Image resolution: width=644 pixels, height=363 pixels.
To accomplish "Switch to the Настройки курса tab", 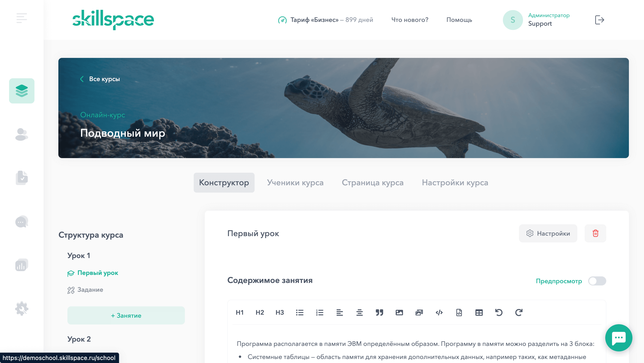I will pyautogui.click(x=455, y=183).
